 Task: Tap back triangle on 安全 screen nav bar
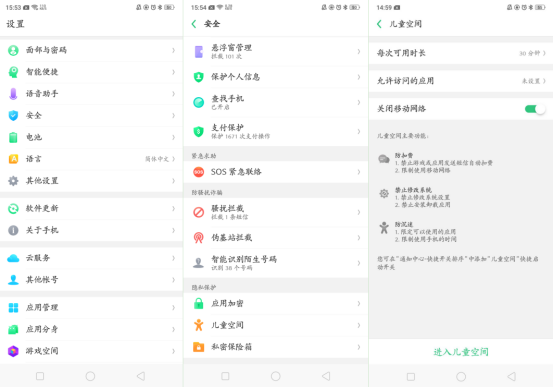pos(326,376)
